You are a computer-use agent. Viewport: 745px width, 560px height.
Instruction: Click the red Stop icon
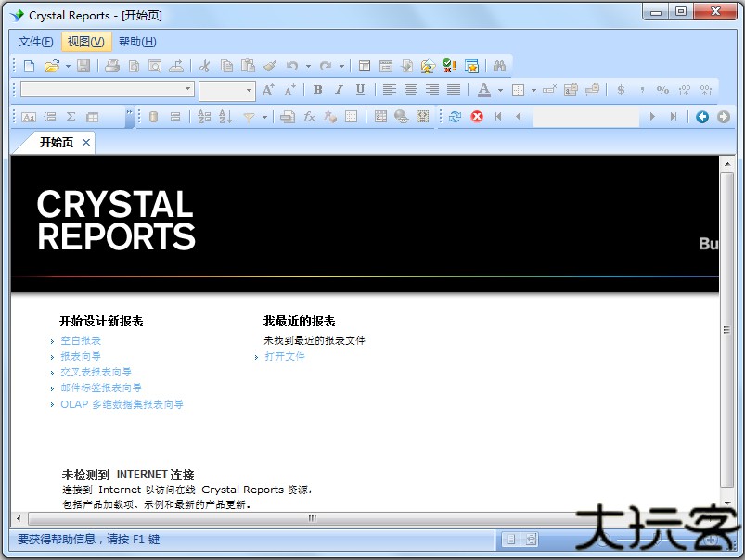pyautogui.click(x=477, y=117)
